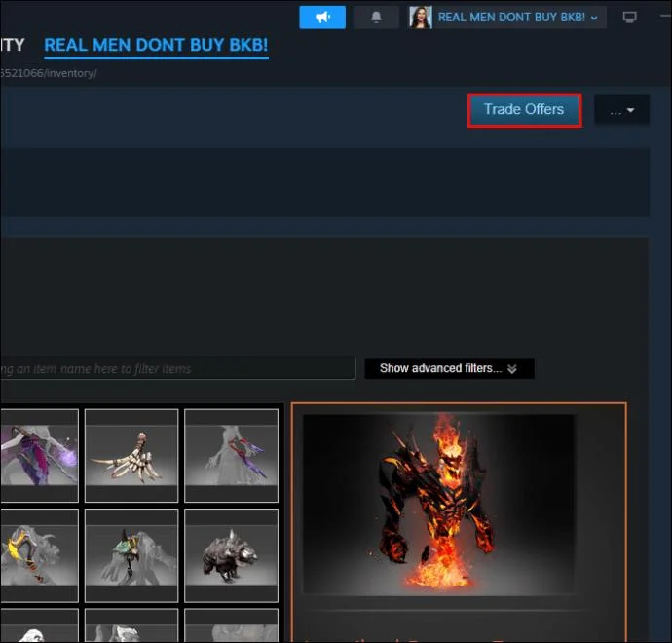This screenshot has height=643, width=672.
Task: Click the flaming demon item preview image
Action: pos(438,504)
